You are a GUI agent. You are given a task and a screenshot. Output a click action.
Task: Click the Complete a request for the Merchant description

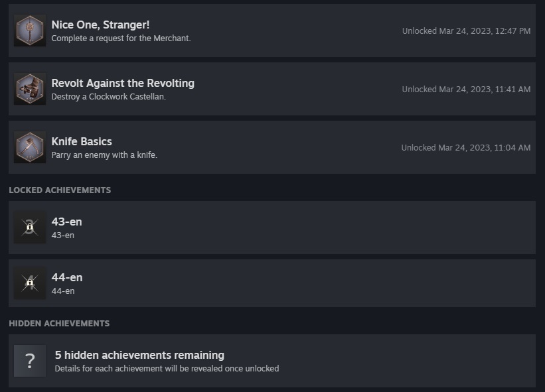pos(121,38)
